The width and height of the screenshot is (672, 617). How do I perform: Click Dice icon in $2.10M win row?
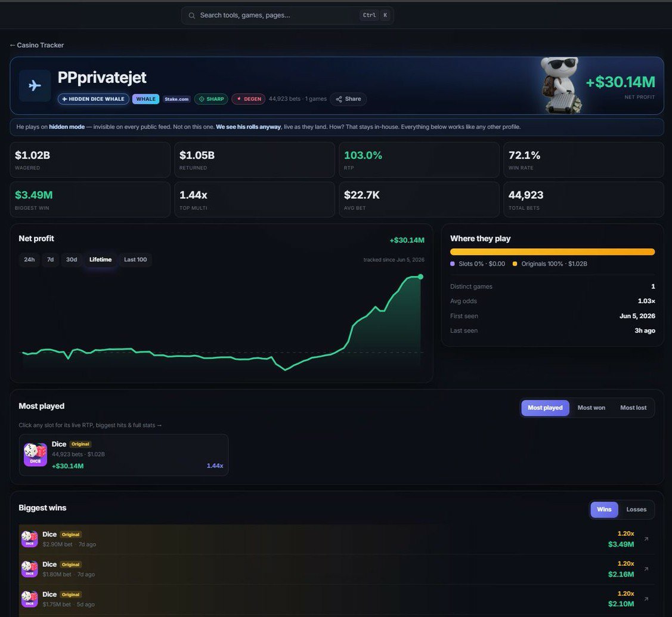30,599
